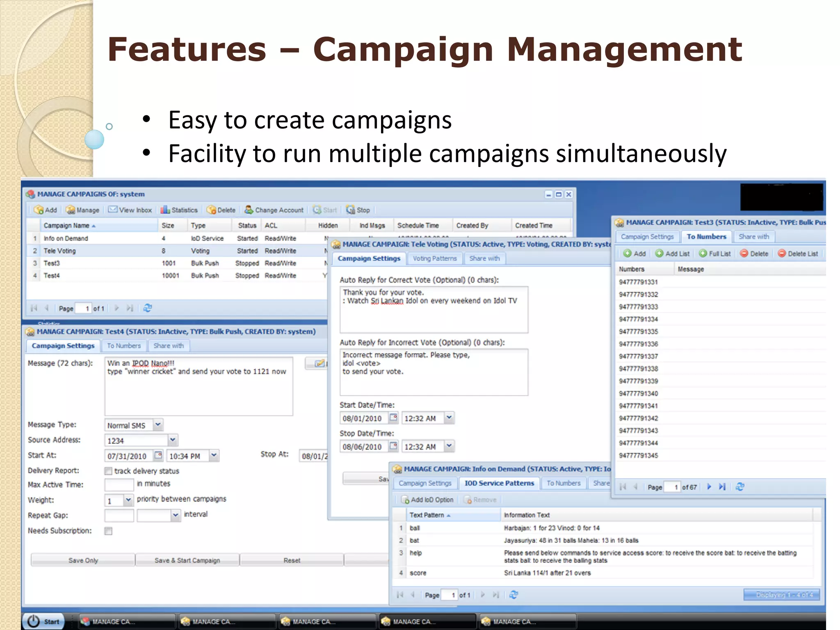Expand Tele Voting start time dropdown
This screenshot has height=630, width=840.
tap(449, 418)
